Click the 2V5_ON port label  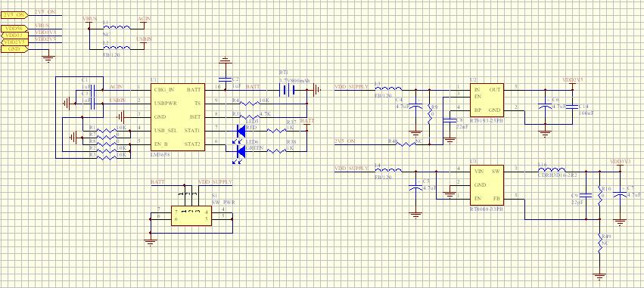tap(14, 15)
